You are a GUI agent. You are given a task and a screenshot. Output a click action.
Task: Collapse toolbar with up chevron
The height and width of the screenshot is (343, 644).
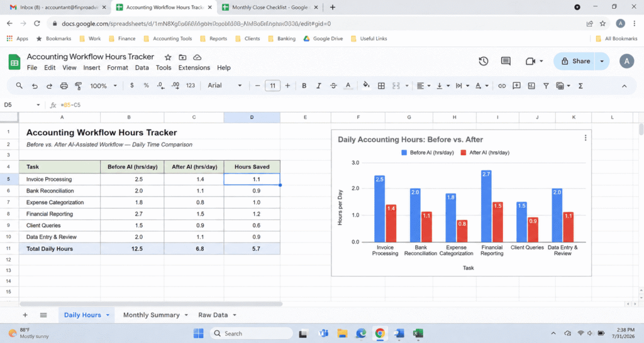click(625, 86)
